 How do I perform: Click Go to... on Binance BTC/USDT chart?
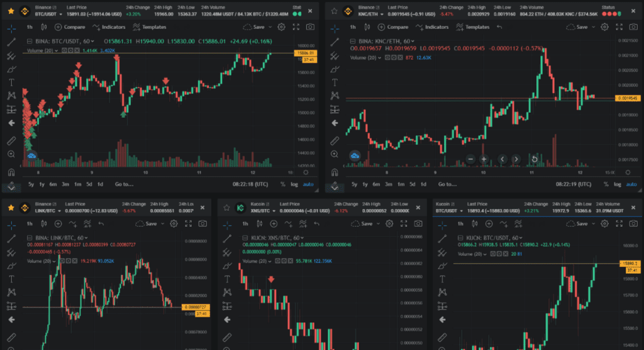(124, 184)
